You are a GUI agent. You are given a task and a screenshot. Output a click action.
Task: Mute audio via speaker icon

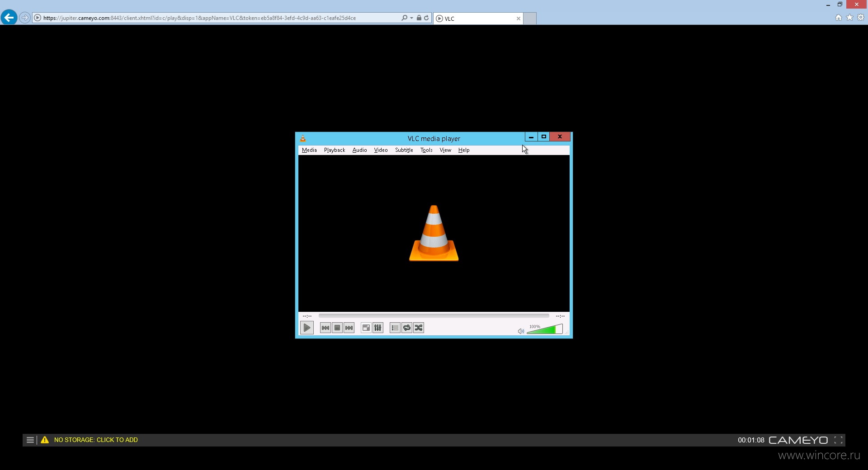pyautogui.click(x=521, y=331)
